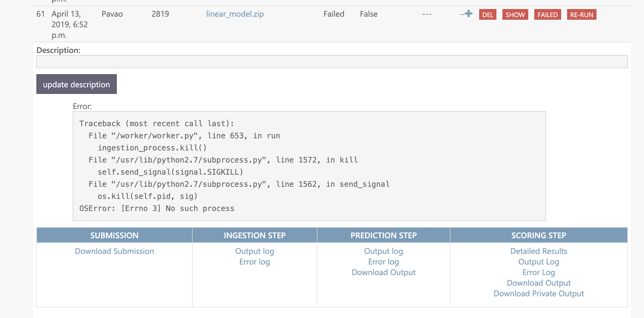Viewport: 644px width, 318px height.
Task: Open the Scoring Step error log
Action: click(x=538, y=272)
